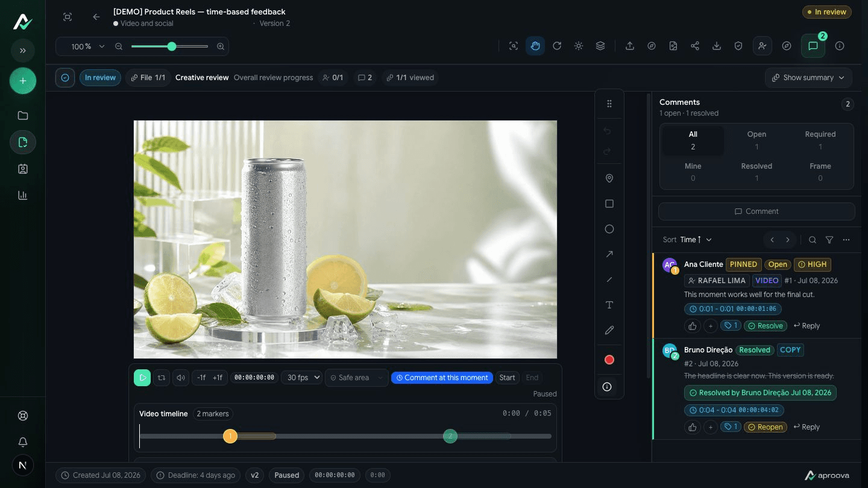Open the Files folder icon in sidebar
868x488 pixels.
(x=23, y=116)
